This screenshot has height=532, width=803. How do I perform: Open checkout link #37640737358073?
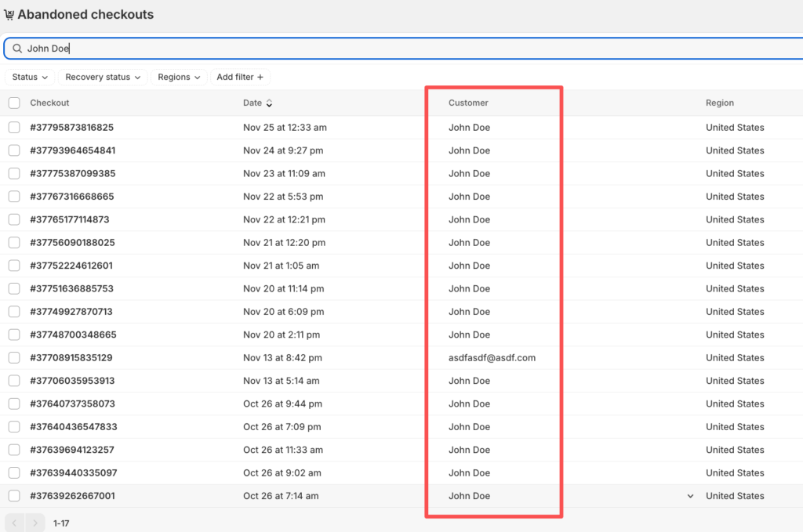coord(72,404)
